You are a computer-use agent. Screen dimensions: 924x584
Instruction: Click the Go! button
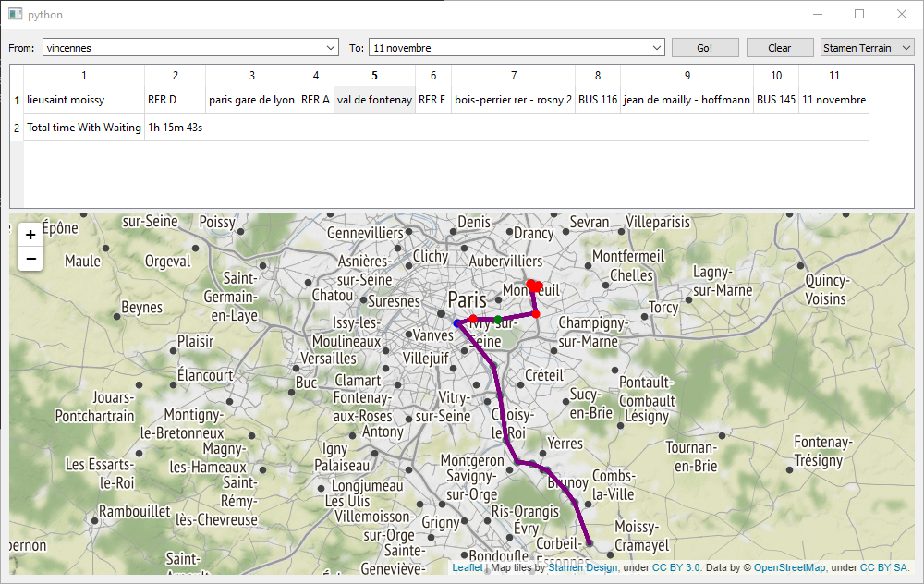click(x=705, y=48)
